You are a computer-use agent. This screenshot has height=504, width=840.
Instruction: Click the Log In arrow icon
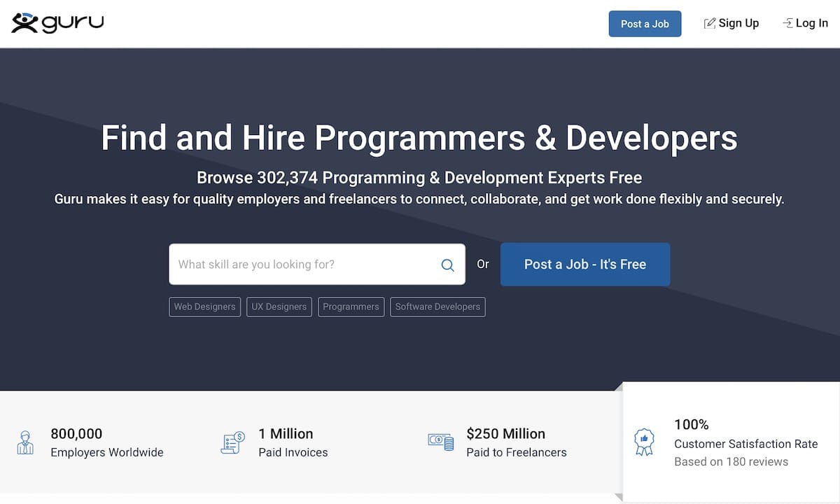click(x=787, y=23)
